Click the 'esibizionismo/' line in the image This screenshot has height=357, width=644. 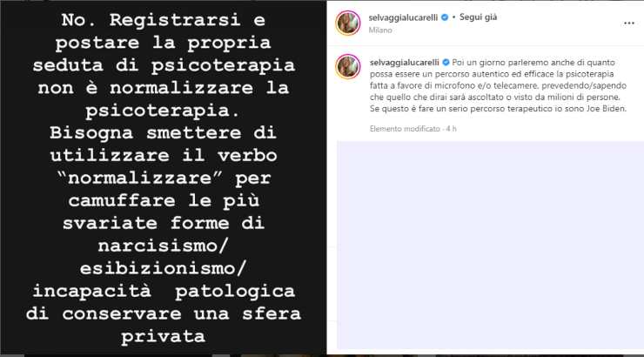(x=163, y=269)
